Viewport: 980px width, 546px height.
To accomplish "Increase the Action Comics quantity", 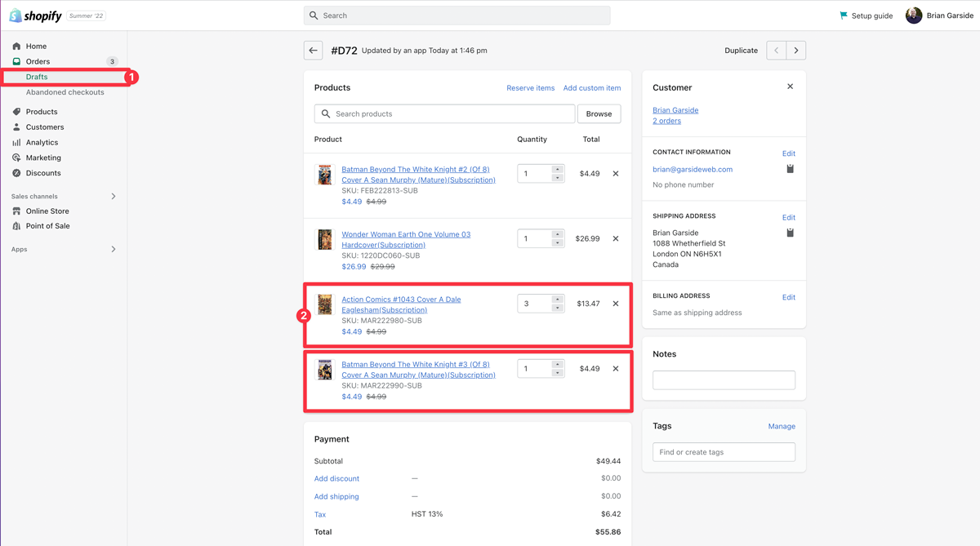I will point(557,300).
